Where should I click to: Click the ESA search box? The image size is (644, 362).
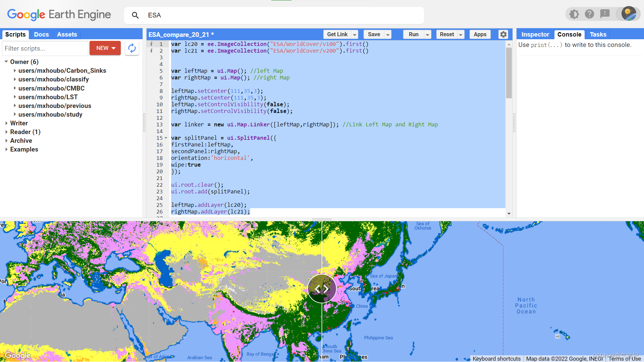point(274,15)
